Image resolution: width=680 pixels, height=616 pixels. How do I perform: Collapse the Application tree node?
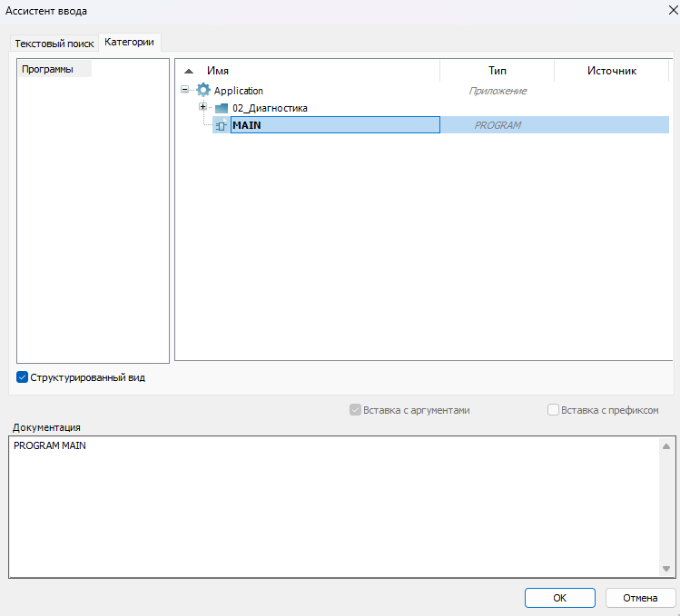click(x=185, y=90)
